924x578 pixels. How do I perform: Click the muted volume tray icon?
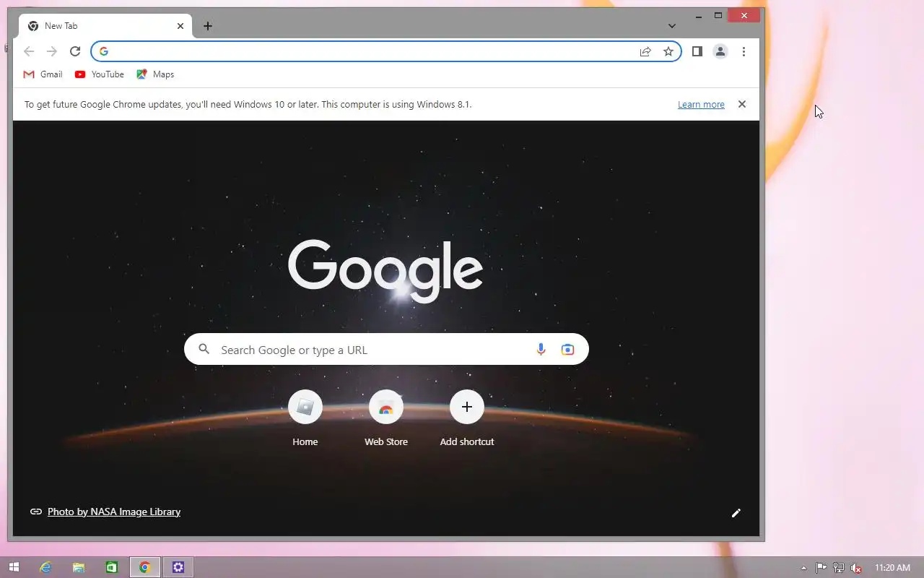[x=856, y=568]
